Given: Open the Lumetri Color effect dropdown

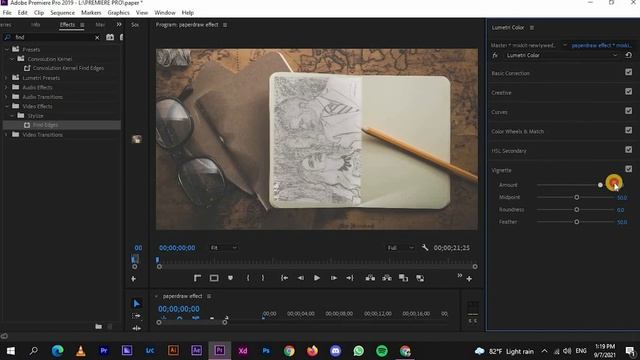Looking at the screenshot, I should click(x=562, y=55).
